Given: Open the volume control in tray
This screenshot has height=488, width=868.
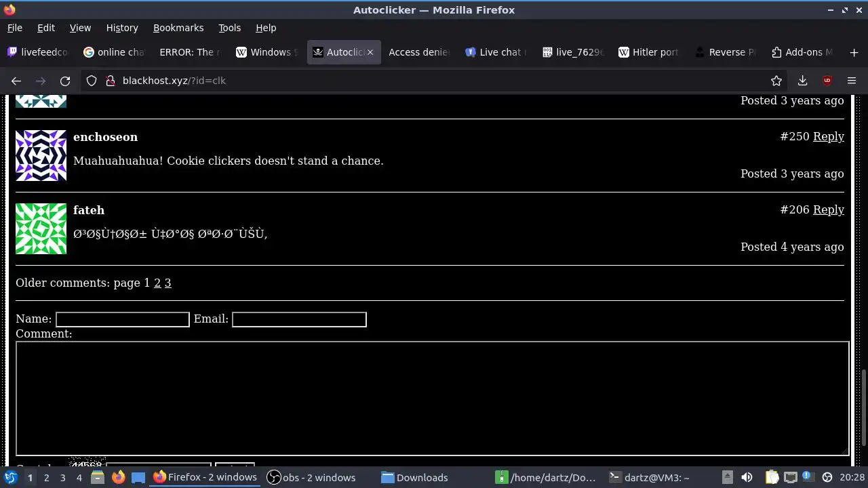Looking at the screenshot, I should [x=747, y=477].
